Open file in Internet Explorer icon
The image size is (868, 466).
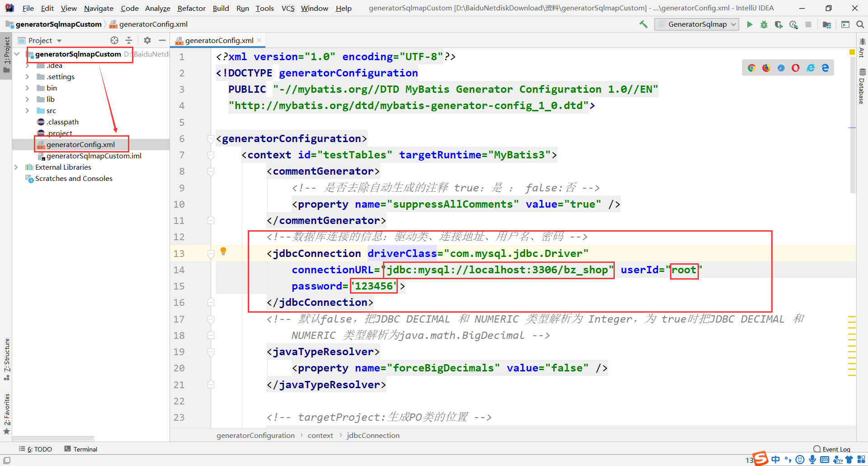pos(811,68)
